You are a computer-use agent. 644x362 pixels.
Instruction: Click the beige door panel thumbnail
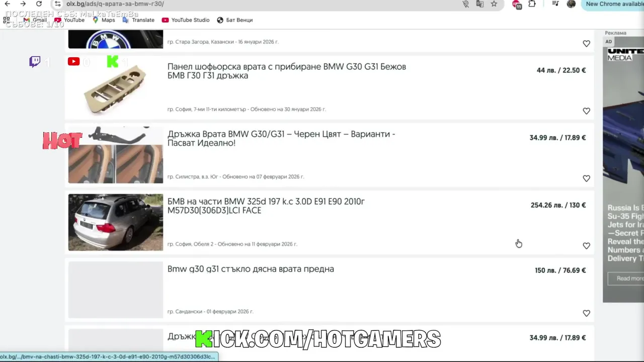(x=116, y=87)
